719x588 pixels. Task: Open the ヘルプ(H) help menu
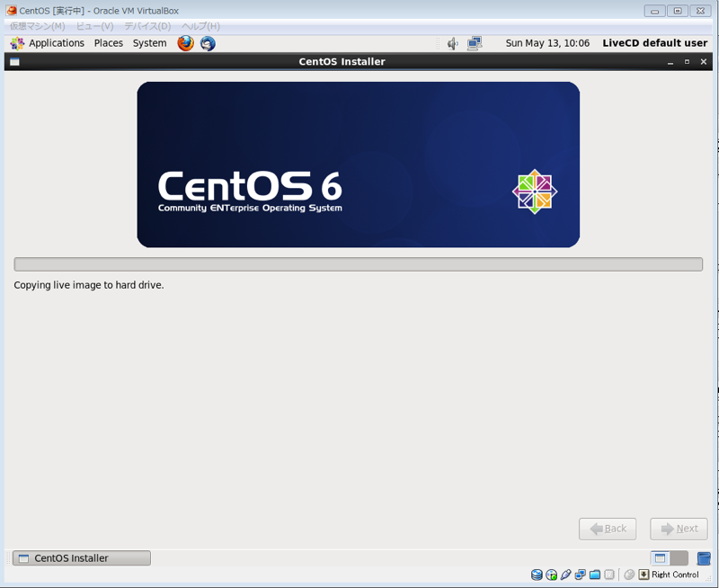pos(200,26)
